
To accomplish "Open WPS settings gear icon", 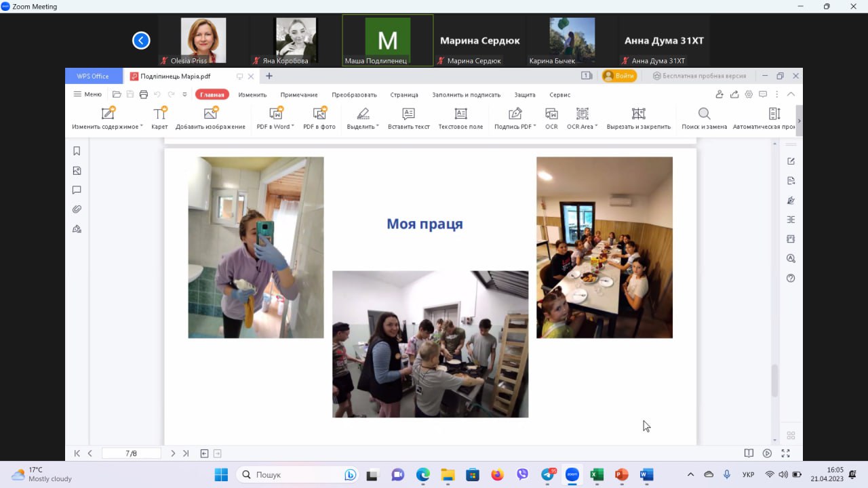I will [749, 94].
